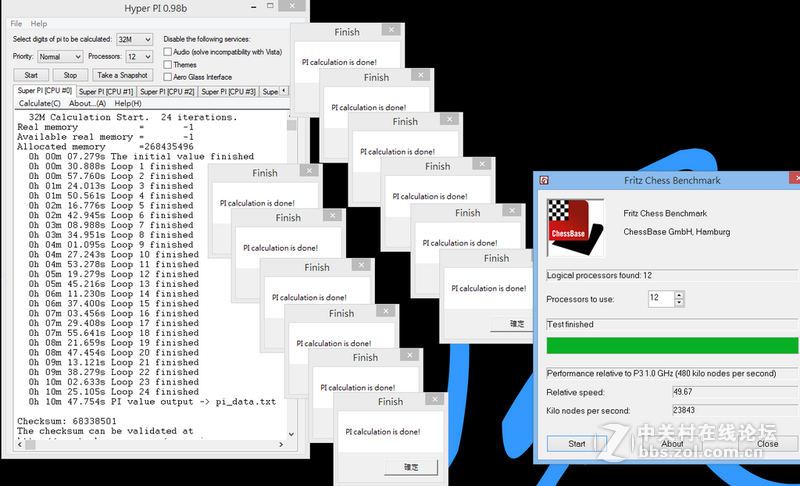Click Close in Fritz Chess Benchmark
Image resolution: width=800 pixels, height=486 pixels.
point(767,444)
